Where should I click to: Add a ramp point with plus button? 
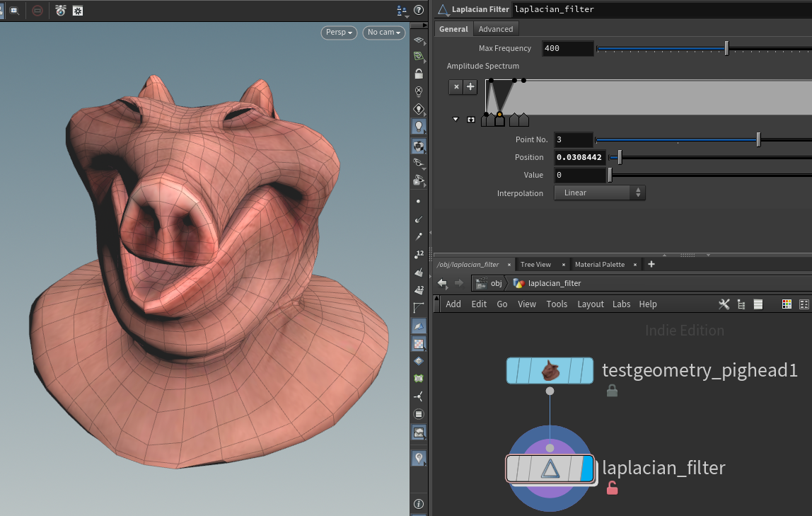[470, 87]
